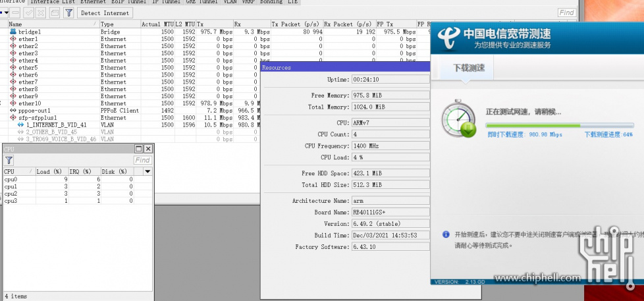This screenshot has width=644, height=301.
Task: Click the stopwatch download icon in speed test
Action: (x=459, y=119)
